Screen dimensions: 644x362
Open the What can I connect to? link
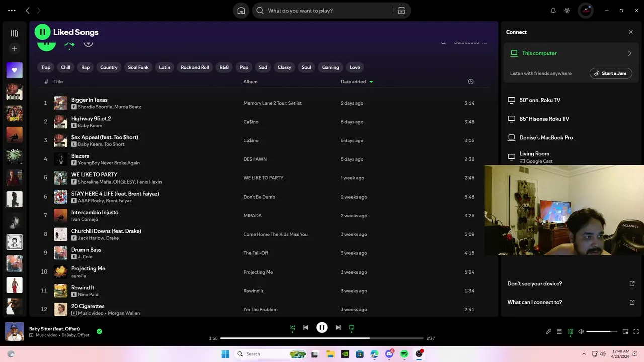click(x=535, y=302)
